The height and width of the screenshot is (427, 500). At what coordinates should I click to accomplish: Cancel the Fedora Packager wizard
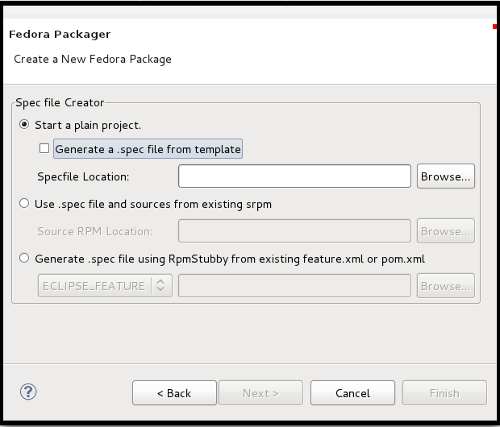pyautogui.click(x=353, y=393)
